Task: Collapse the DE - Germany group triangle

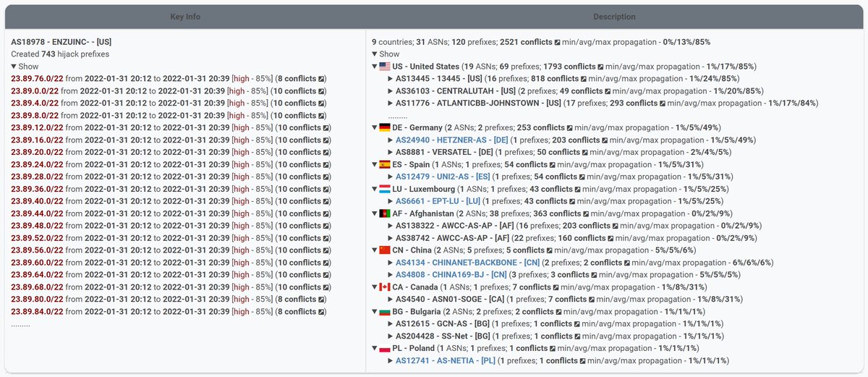Action: tap(374, 128)
